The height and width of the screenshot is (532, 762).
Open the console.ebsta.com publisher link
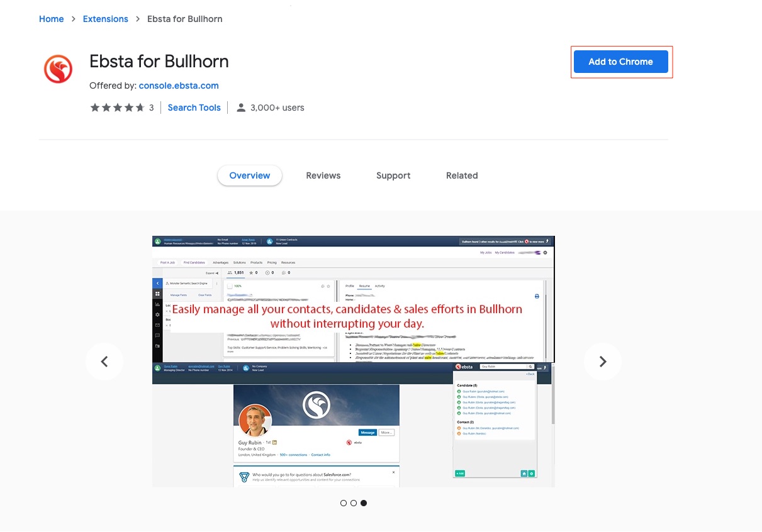[x=179, y=86]
